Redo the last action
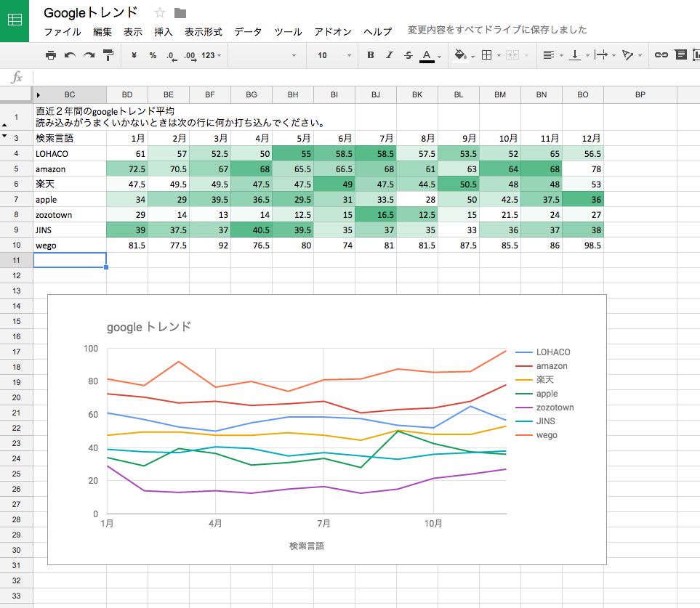This screenshot has height=608, width=700. [89, 55]
